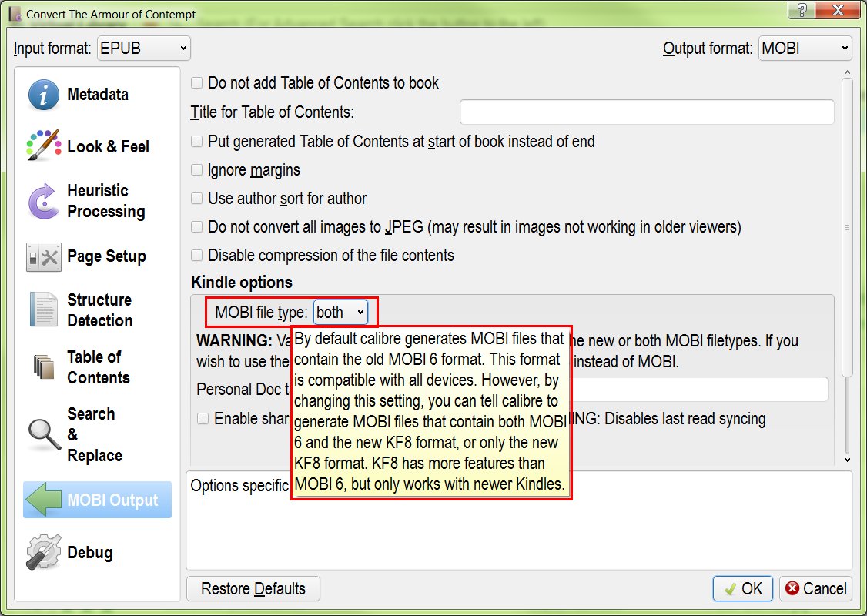Click the Personal Doc tag input field
The width and height of the screenshot is (867, 616).
(699, 390)
